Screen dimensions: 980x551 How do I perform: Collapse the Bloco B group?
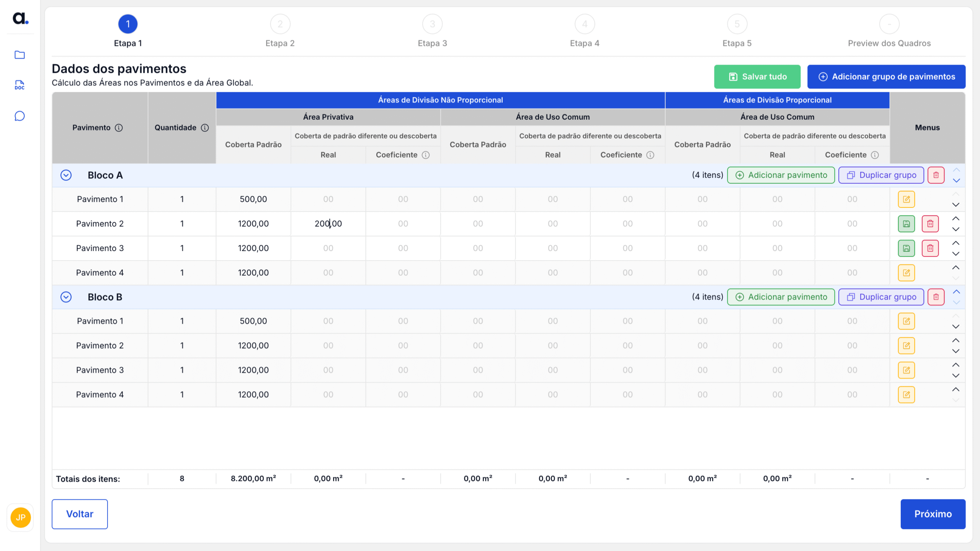click(66, 297)
